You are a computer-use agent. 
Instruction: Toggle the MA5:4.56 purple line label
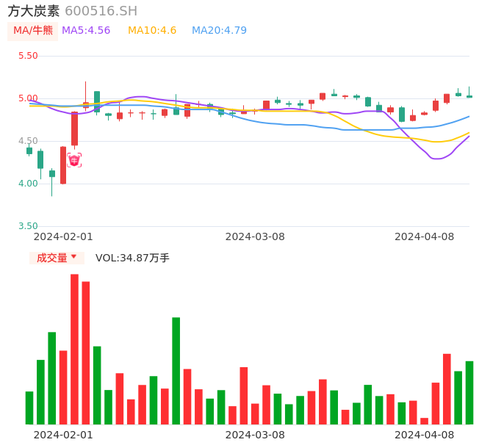pyautogui.click(x=86, y=31)
